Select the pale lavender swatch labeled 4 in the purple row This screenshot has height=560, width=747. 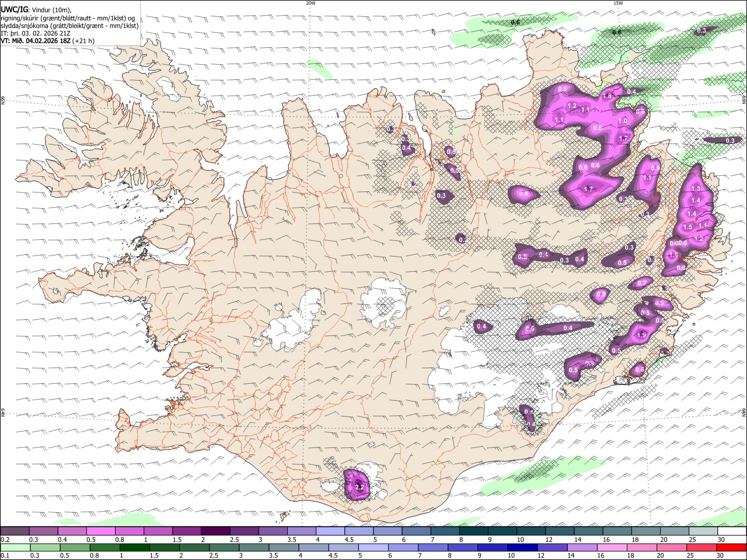point(330,531)
